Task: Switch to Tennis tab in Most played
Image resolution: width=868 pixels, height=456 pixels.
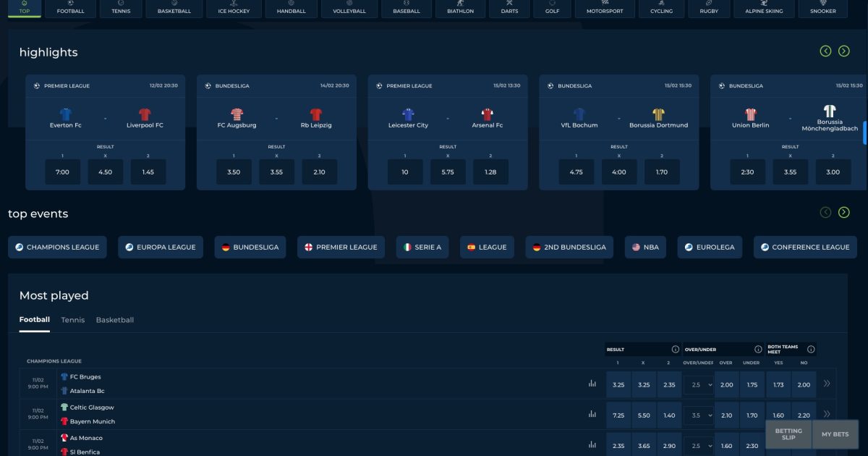Action: pyautogui.click(x=72, y=320)
